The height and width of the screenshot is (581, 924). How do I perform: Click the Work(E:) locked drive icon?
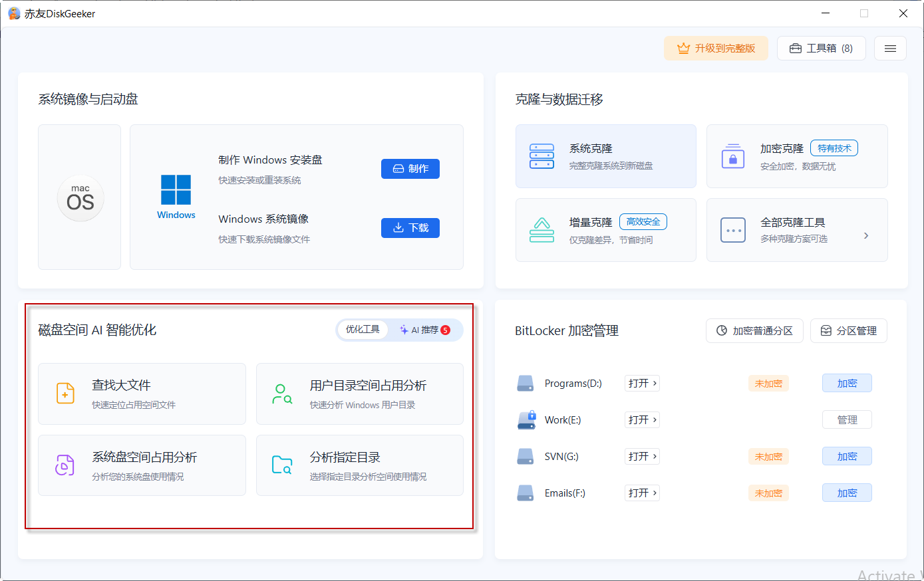pos(526,419)
